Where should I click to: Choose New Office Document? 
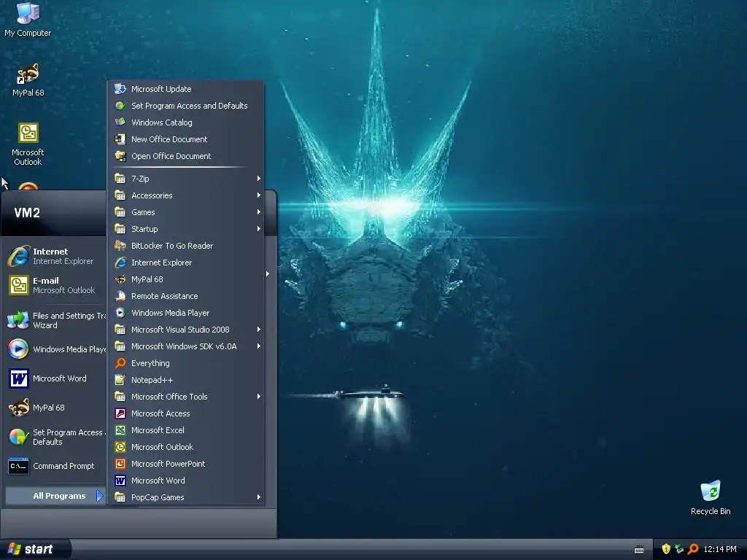[x=186, y=139]
